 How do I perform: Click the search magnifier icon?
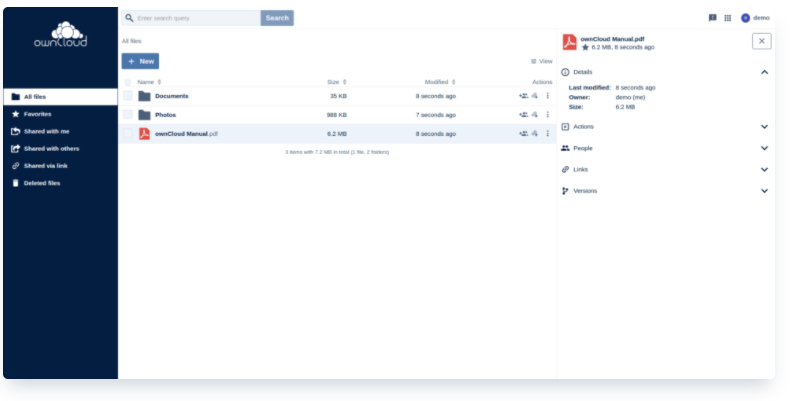tap(129, 18)
